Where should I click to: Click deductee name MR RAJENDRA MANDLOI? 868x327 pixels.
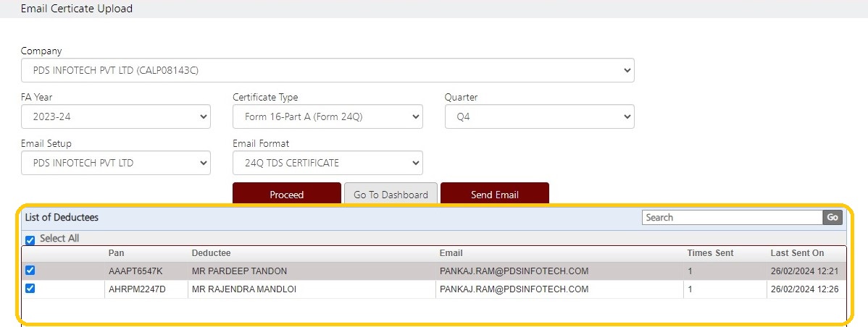[244, 289]
